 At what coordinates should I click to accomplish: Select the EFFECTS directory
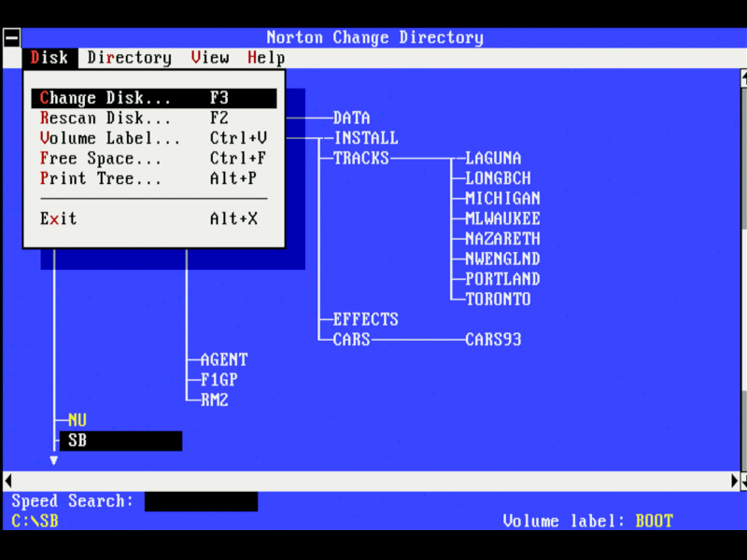[366, 319]
